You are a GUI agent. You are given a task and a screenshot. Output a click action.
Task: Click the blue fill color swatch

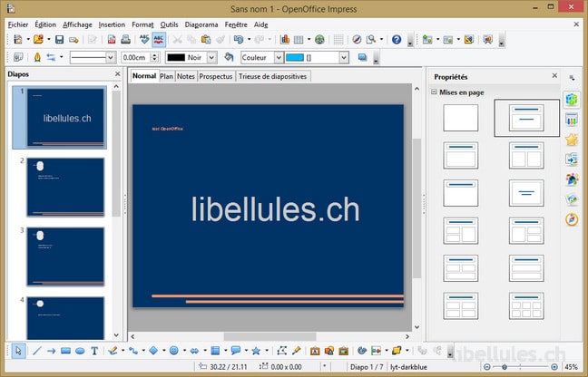295,58
